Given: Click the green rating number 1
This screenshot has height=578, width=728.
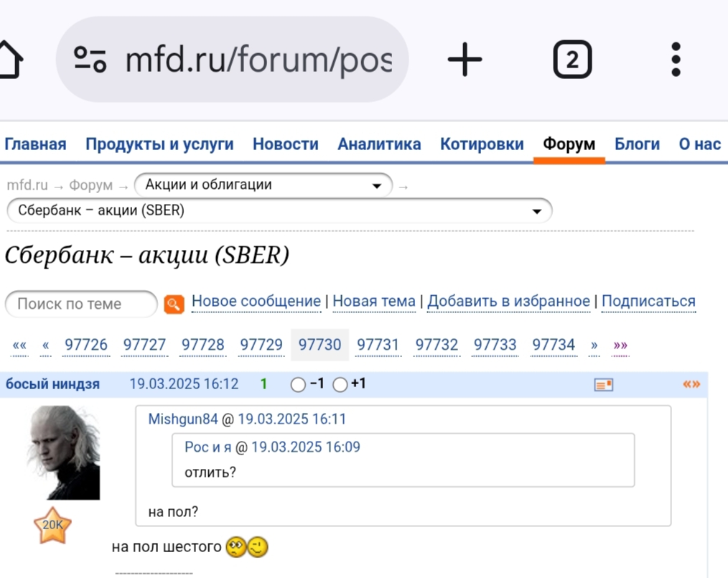Looking at the screenshot, I should [x=263, y=384].
